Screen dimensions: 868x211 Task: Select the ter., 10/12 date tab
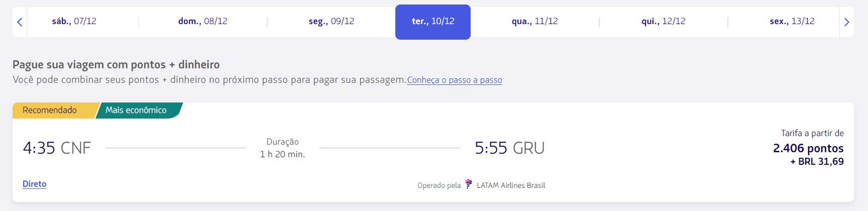(433, 22)
